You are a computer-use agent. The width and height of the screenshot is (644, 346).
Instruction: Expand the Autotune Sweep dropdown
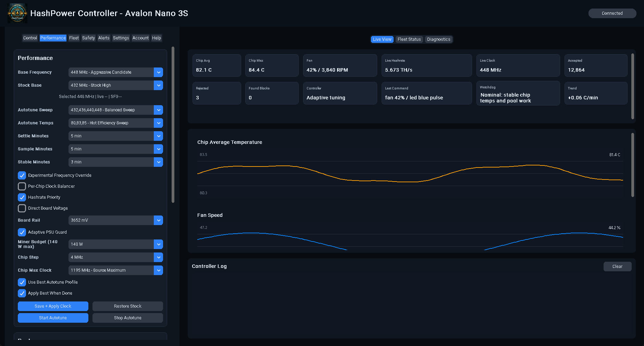tap(116, 110)
